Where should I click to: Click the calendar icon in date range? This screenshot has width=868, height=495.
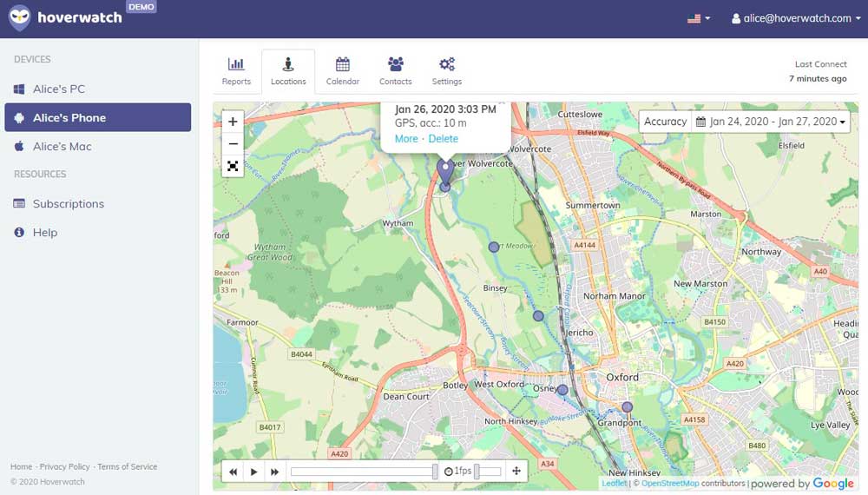(x=700, y=122)
